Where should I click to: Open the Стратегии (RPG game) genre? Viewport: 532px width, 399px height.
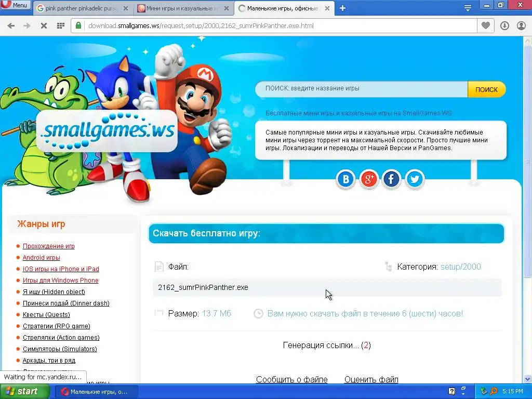pos(56,326)
